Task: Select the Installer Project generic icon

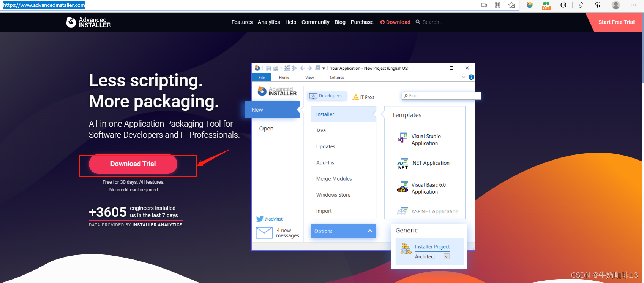Action: click(x=406, y=248)
